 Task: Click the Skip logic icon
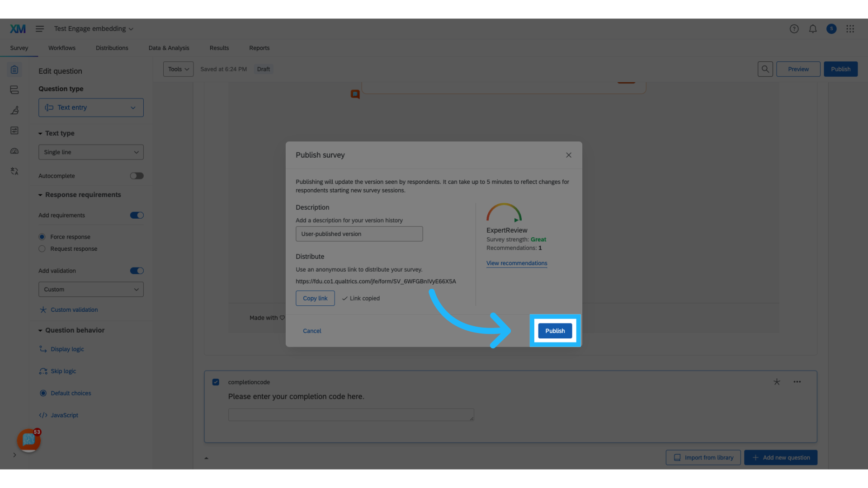pyautogui.click(x=43, y=371)
